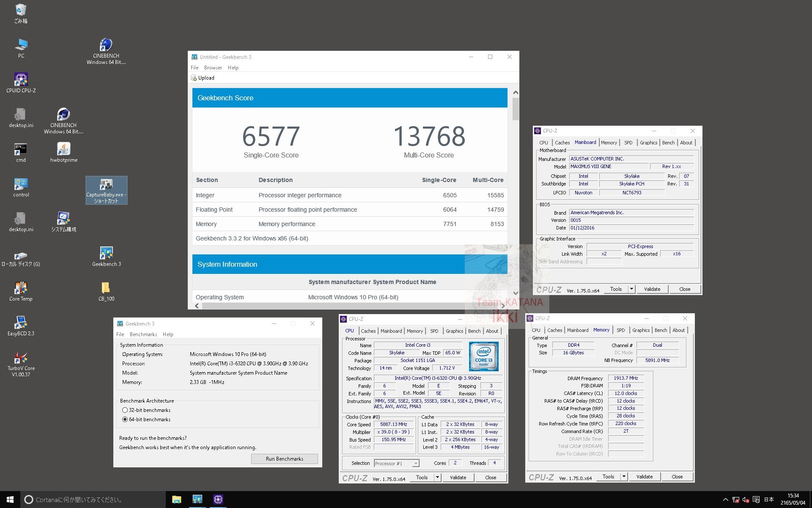
Task: Click Validate in CPU-Z Memory window
Action: click(x=645, y=477)
